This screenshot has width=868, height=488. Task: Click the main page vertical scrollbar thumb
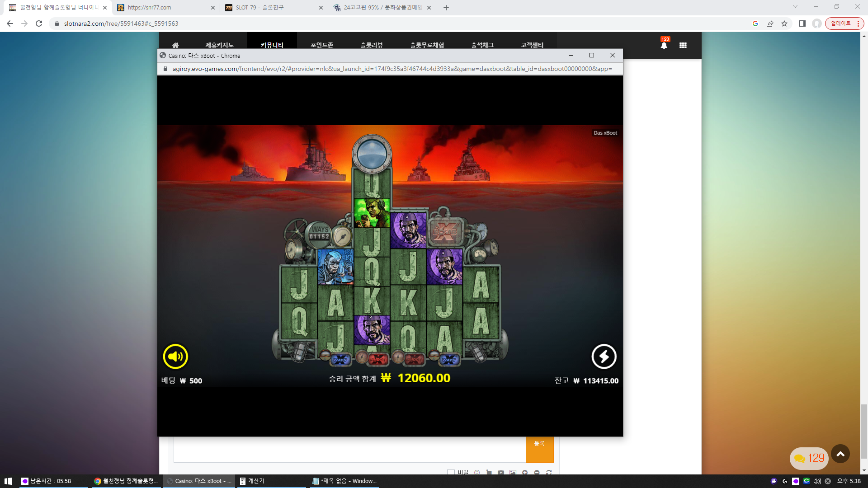click(x=864, y=432)
